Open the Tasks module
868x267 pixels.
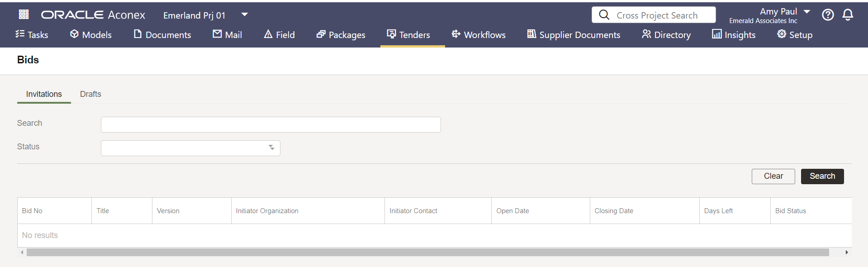[x=32, y=35]
